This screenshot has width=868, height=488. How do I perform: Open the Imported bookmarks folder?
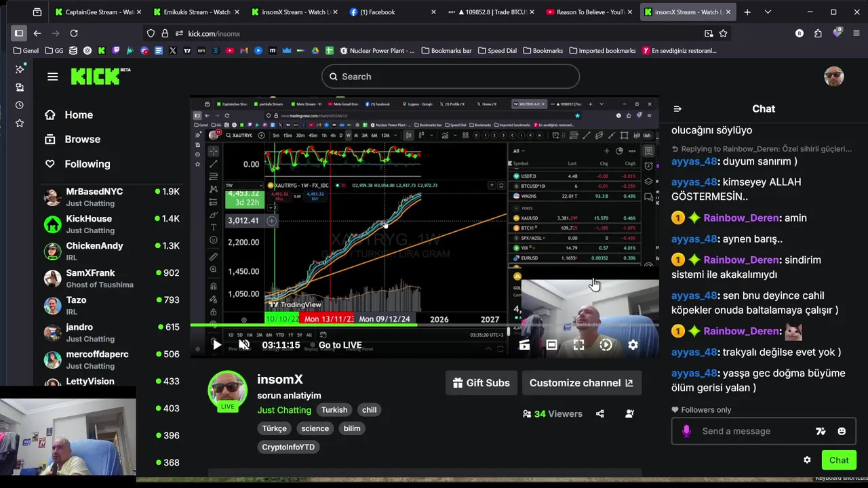602,51
